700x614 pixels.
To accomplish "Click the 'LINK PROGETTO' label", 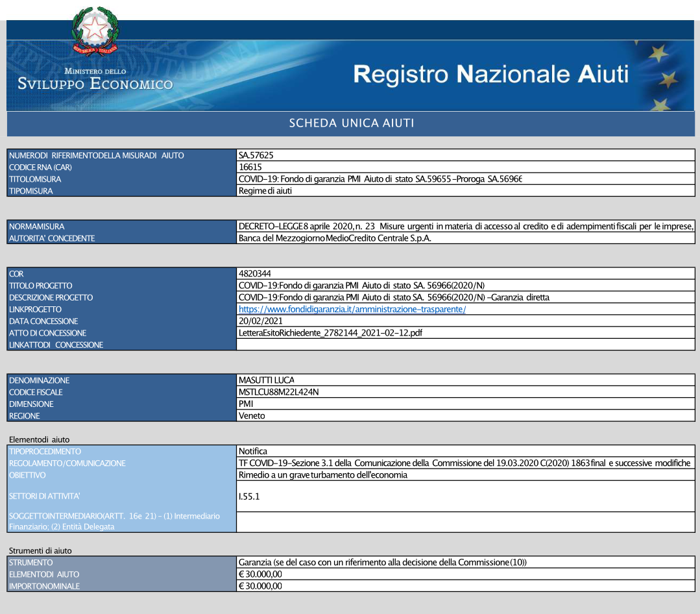I will 35,309.
